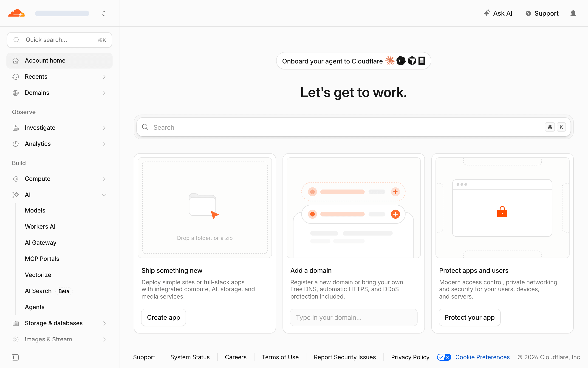Click the main Search magnifier icon
The width and height of the screenshot is (588, 368).
tap(145, 127)
